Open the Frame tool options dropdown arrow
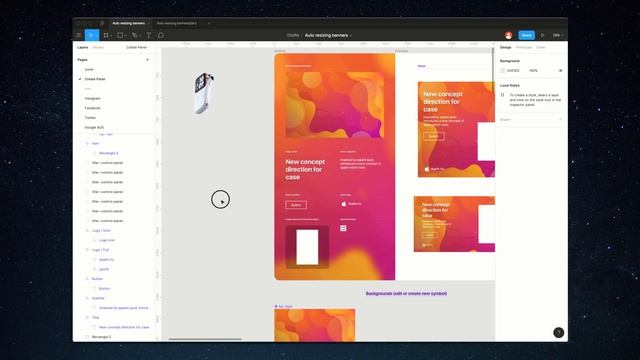 (x=111, y=36)
